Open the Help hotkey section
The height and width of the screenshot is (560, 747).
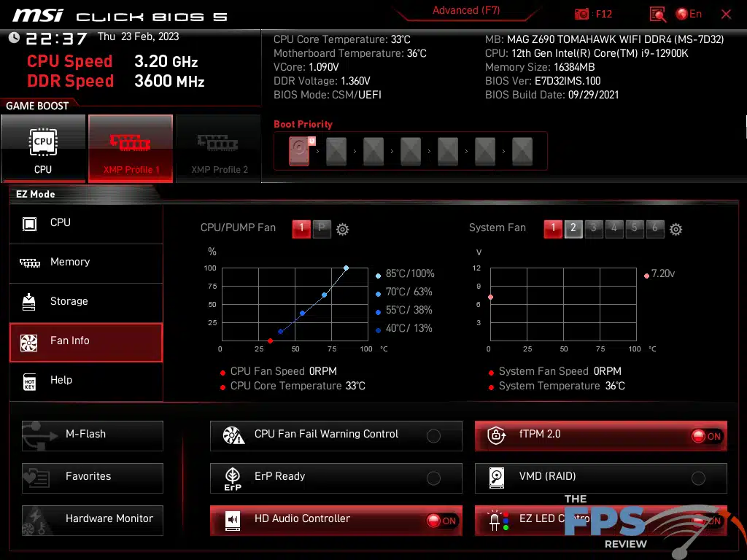(x=86, y=381)
